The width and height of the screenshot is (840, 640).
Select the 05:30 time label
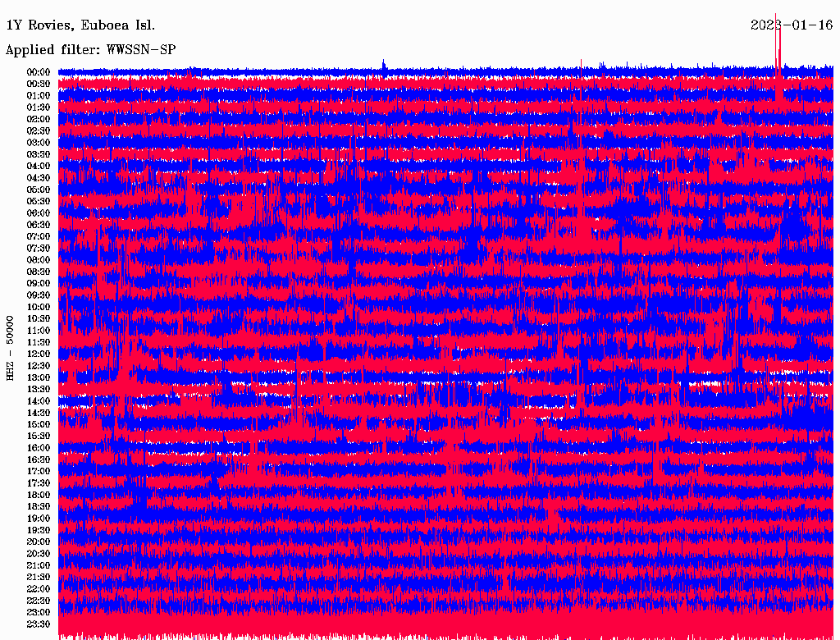(x=39, y=201)
